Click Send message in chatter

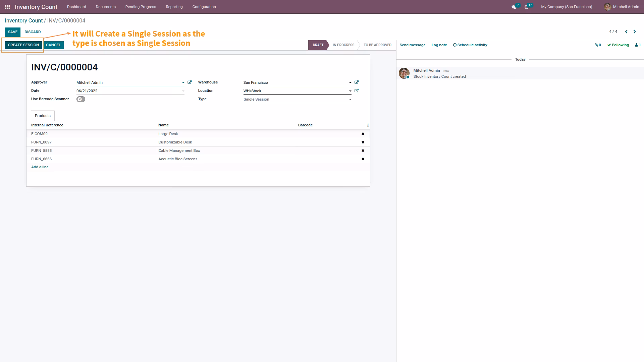tap(412, 45)
